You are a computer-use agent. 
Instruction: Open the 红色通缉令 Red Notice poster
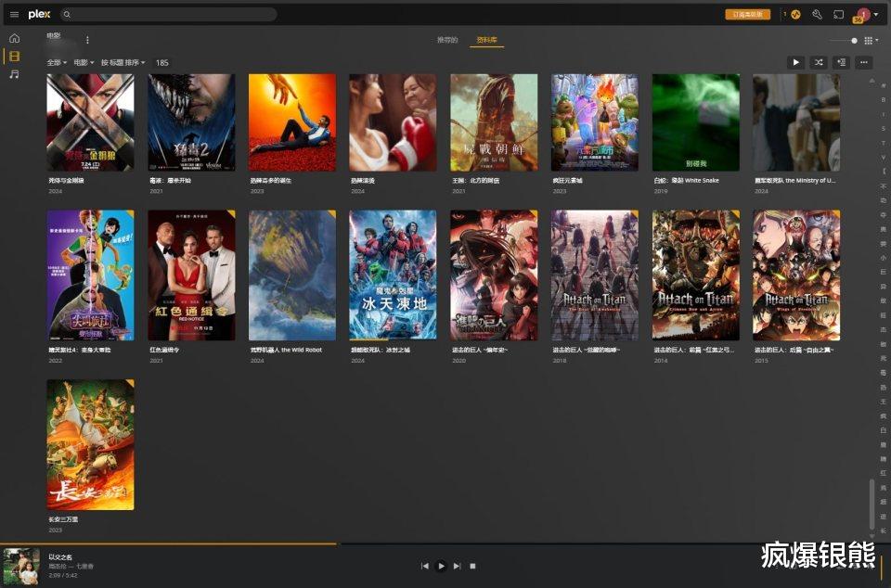pos(191,275)
